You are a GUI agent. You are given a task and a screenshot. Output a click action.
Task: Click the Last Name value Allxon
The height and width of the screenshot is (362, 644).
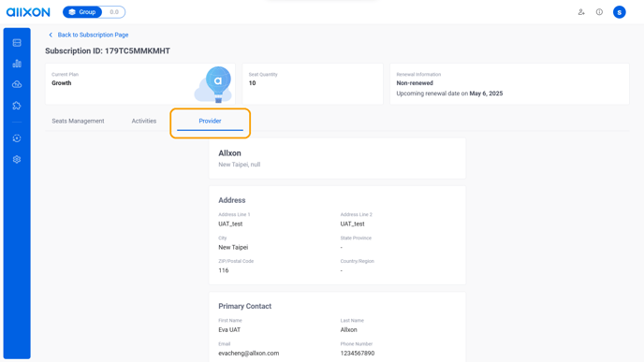click(349, 329)
